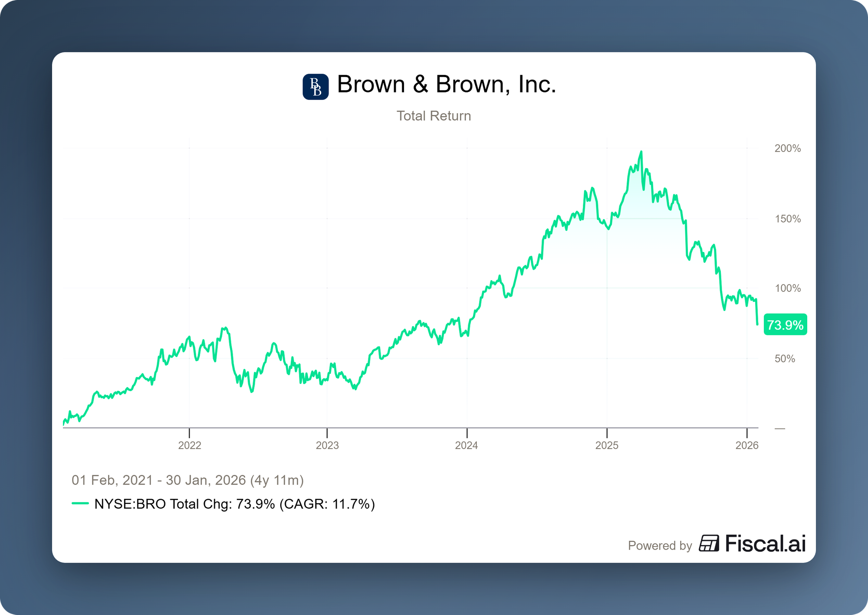Open the Fiscal.ai brand link
This screenshot has height=615, width=868.
[x=765, y=544]
